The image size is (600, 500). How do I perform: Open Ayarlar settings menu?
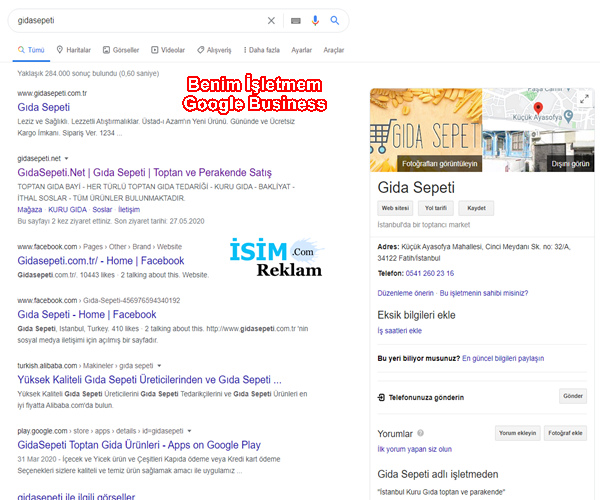coord(302,50)
